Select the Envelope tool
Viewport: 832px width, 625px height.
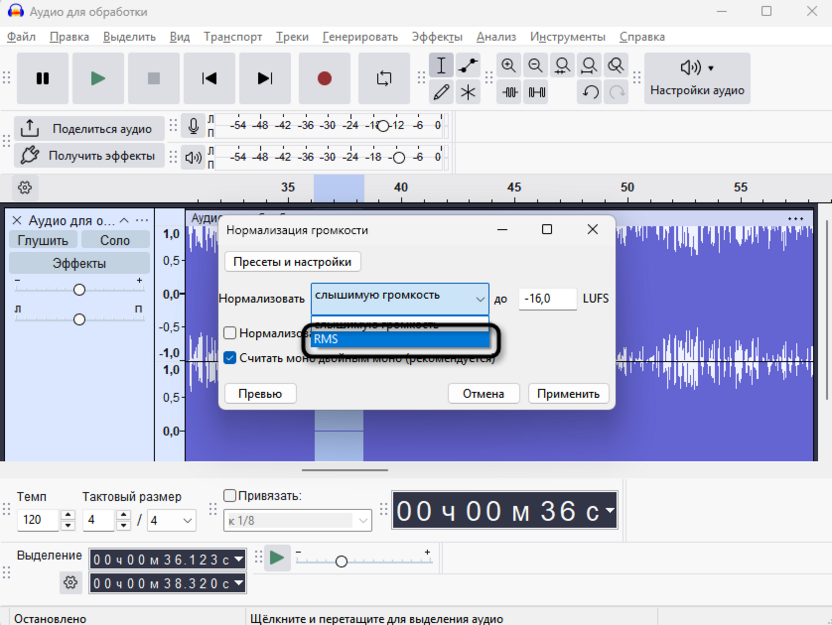point(468,66)
